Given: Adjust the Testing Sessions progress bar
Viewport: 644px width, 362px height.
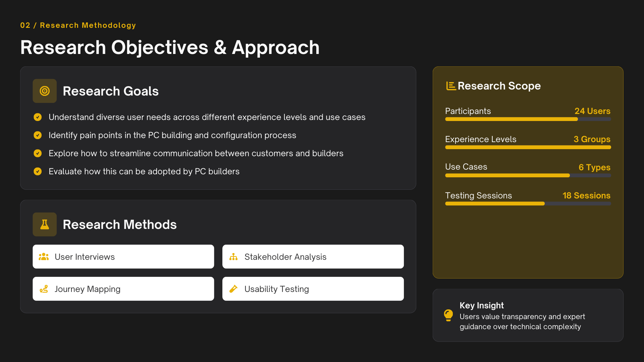Looking at the screenshot, I should click(x=528, y=203).
